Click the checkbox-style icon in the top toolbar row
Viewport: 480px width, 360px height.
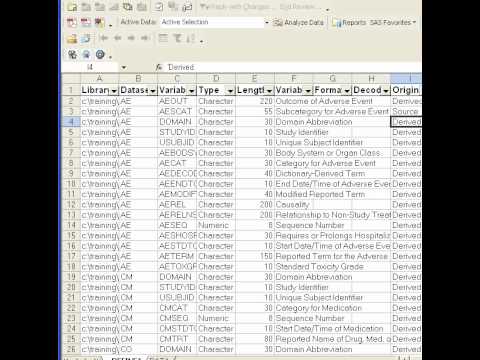tap(159, 7)
